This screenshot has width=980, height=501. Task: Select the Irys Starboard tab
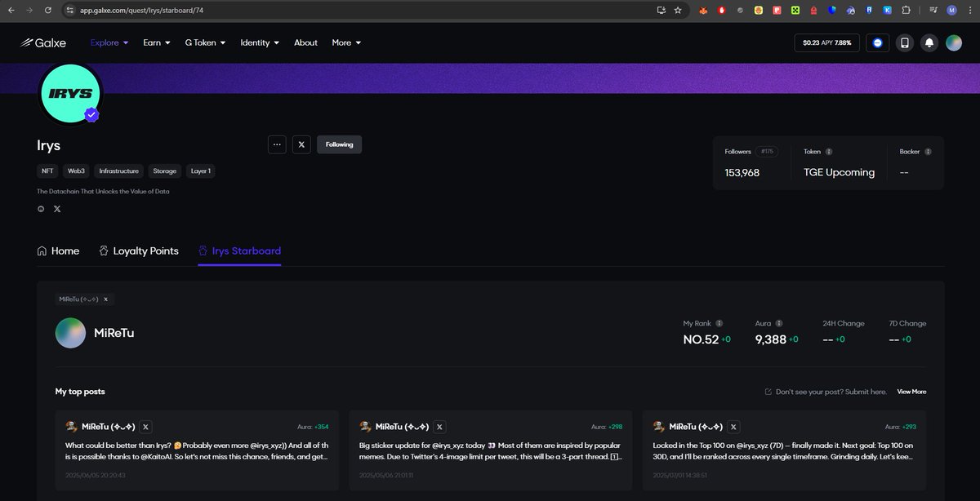[239, 250]
